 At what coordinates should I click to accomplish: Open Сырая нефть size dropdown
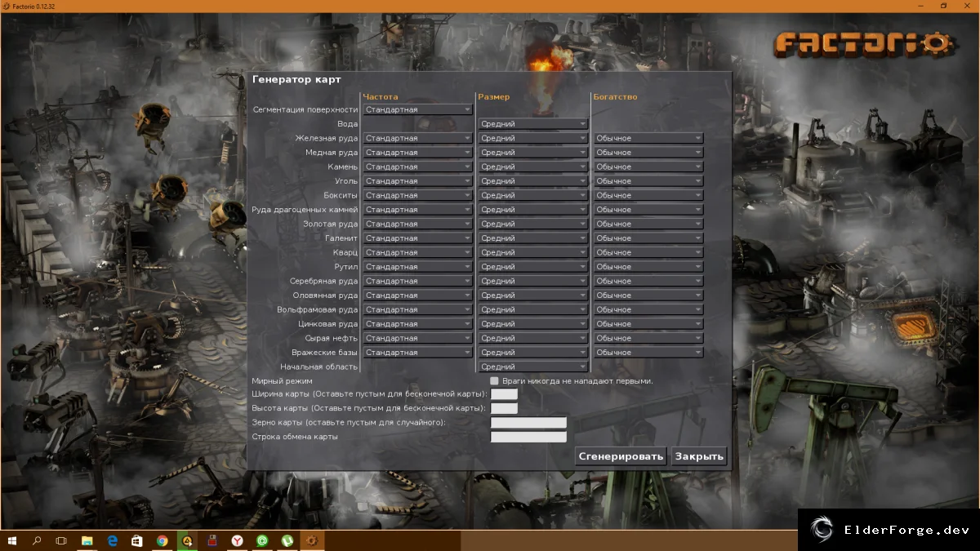tap(533, 338)
